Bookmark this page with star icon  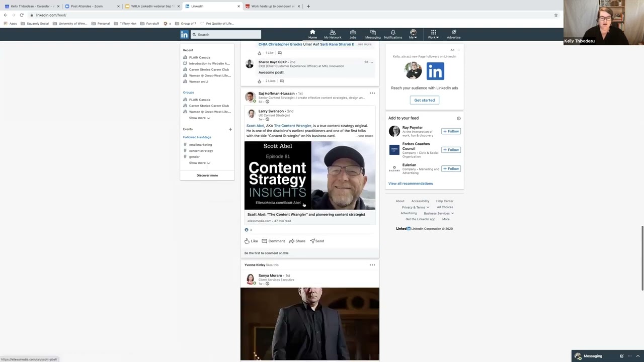tap(556, 15)
